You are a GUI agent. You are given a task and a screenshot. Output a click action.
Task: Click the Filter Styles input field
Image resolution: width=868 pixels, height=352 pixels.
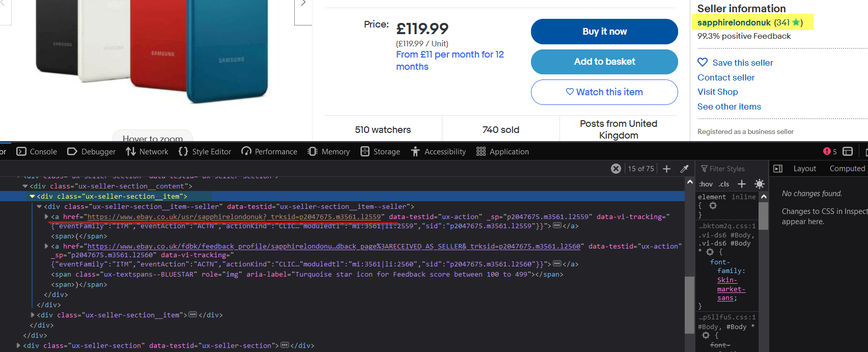click(x=731, y=169)
